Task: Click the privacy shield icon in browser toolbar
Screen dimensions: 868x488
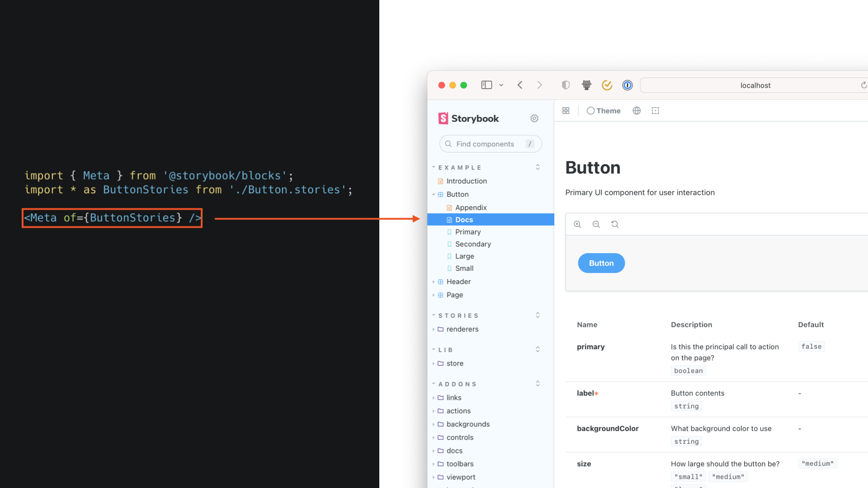Action: click(x=566, y=85)
